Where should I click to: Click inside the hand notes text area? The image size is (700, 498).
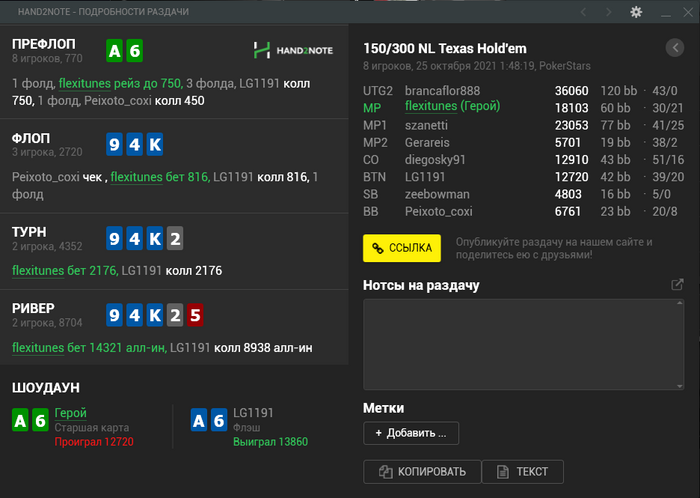523,343
